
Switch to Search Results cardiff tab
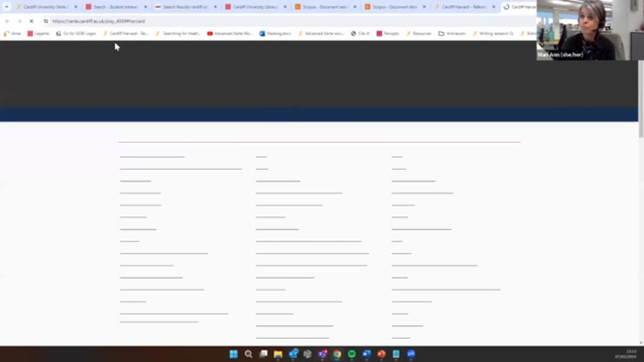tap(185, 6)
